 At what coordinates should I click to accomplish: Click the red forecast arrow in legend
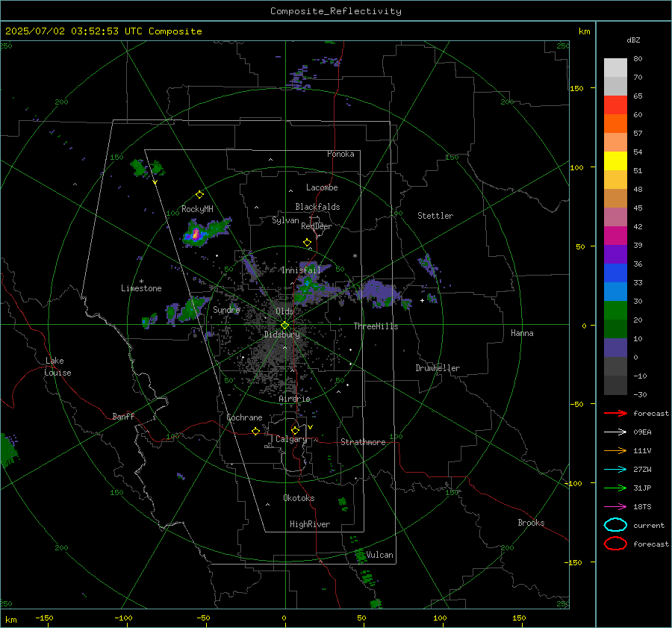[615, 413]
